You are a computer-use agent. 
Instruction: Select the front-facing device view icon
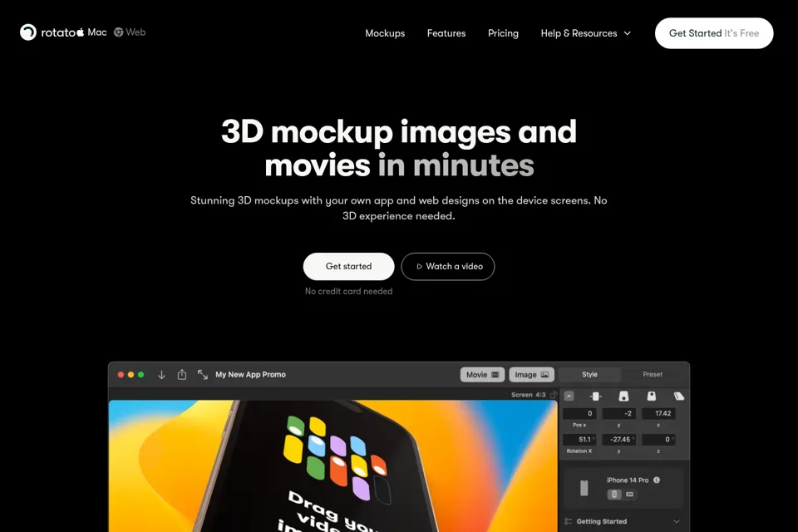pos(595,396)
